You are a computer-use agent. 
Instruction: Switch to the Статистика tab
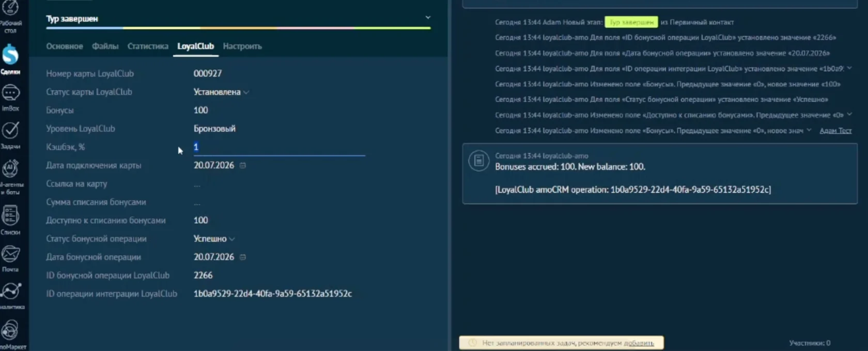tap(148, 46)
